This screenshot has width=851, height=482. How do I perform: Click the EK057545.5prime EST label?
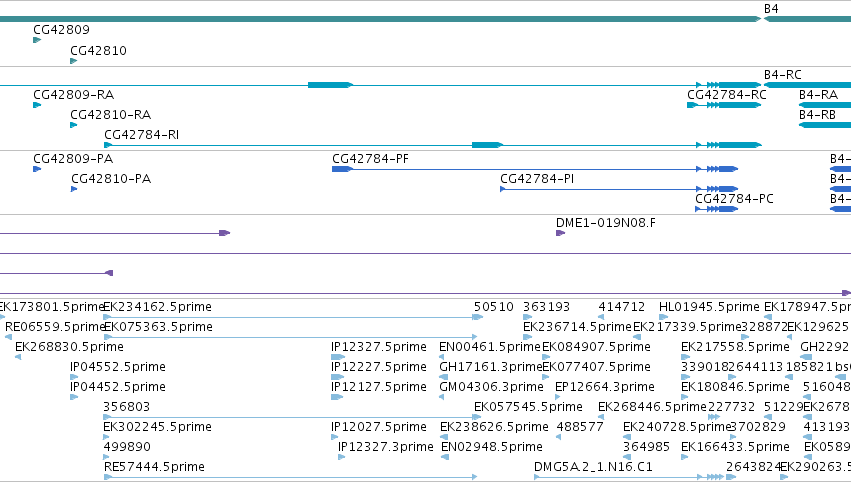click(x=528, y=407)
